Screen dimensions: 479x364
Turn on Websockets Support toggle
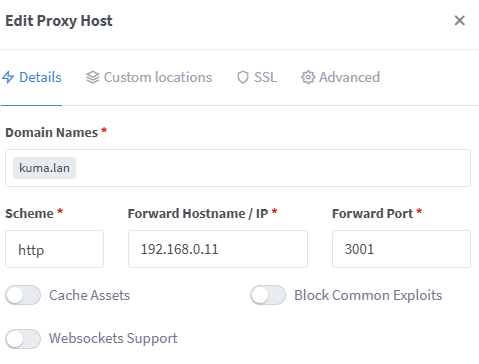point(23,339)
